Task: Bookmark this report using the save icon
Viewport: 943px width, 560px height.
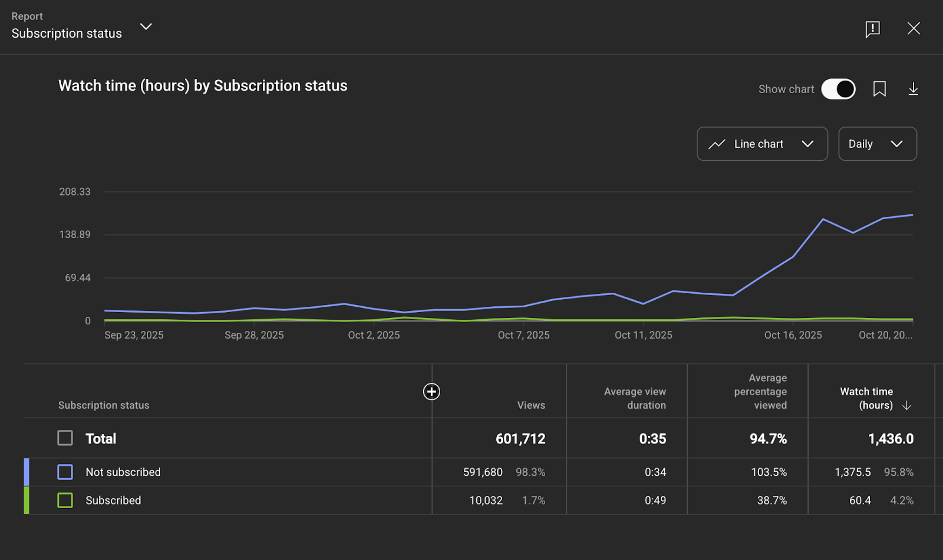Action: pyautogui.click(x=879, y=89)
